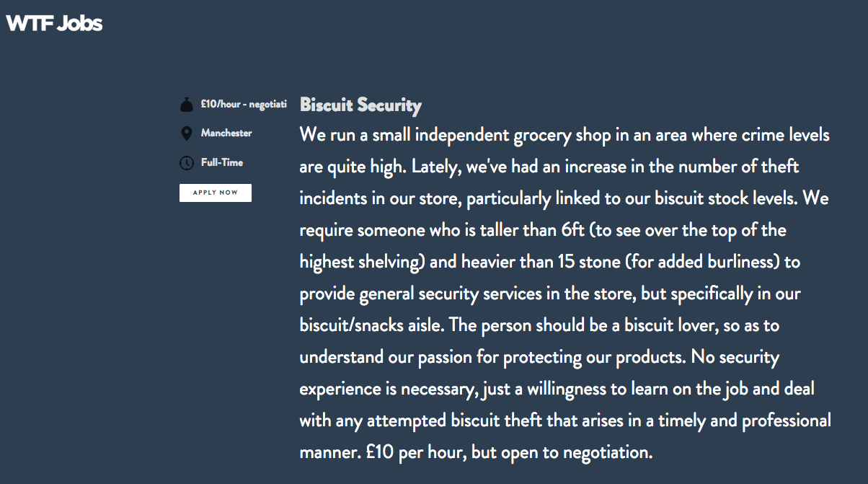Open the Biscuit Security job title
868x484 pixels.
pyautogui.click(x=360, y=105)
